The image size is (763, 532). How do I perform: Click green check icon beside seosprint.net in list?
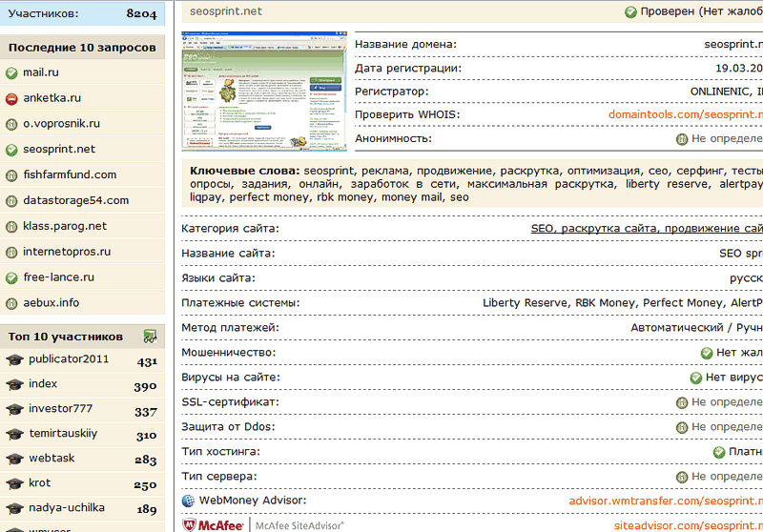pyautogui.click(x=11, y=151)
